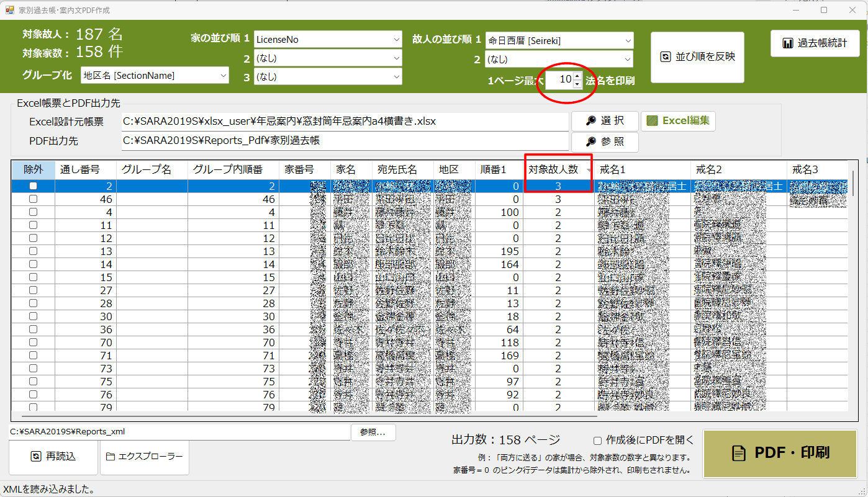Viewport: 868px width, 497px height.
Task: Expand the グループ化 地区名 dropdown
Action: 155,76
